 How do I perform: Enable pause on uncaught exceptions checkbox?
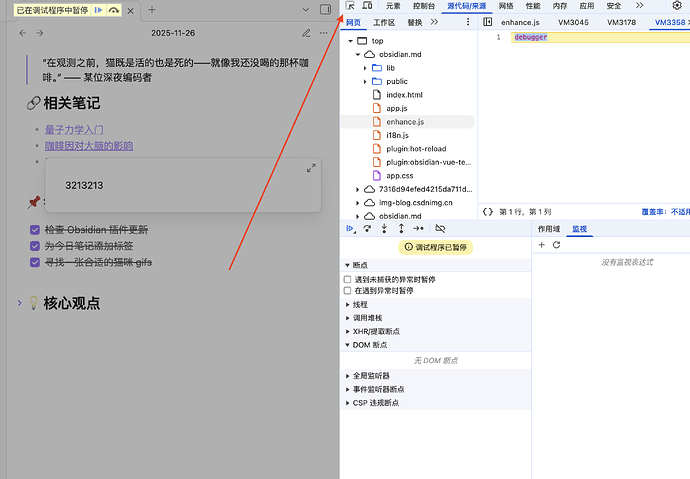pos(347,279)
